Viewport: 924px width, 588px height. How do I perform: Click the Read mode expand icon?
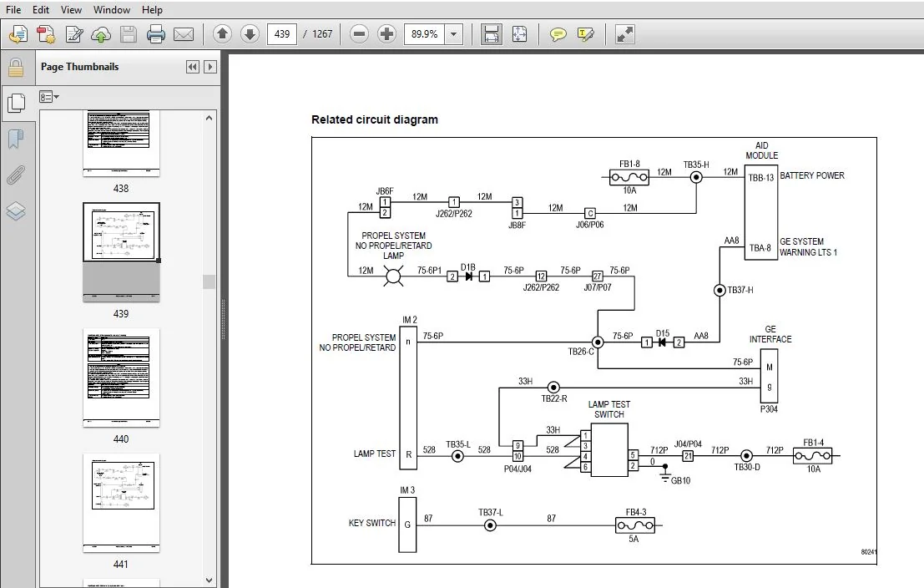624,34
